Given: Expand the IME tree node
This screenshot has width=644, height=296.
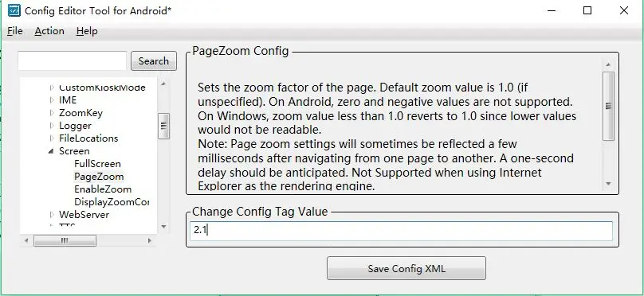Looking at the screenshot, I should tap(52, 100).
